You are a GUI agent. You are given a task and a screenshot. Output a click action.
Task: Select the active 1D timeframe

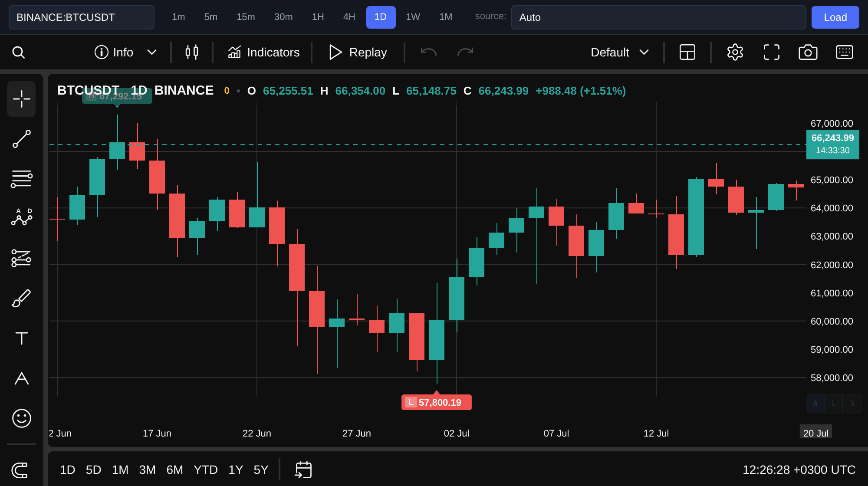coord(381,17)
